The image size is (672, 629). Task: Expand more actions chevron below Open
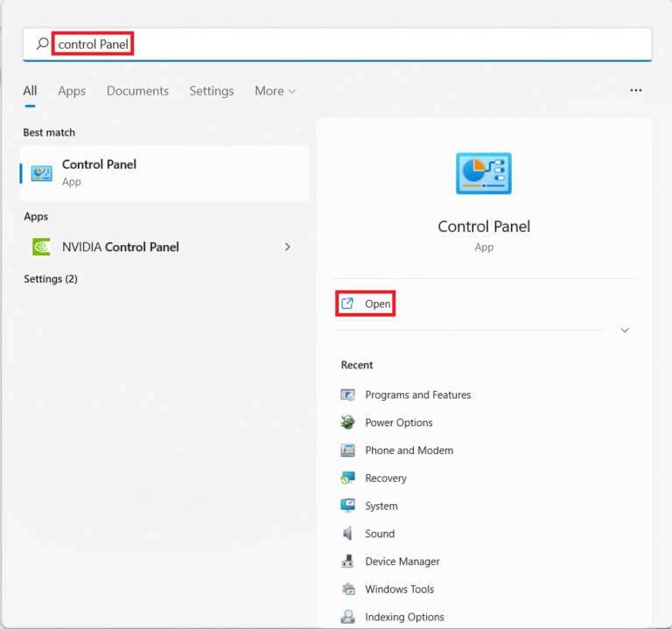625,330
